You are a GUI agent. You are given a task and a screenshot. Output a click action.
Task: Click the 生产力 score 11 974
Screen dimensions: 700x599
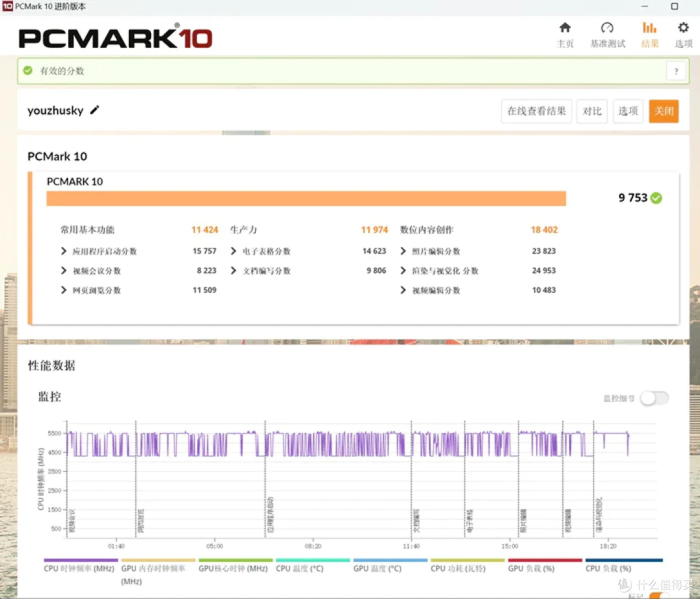[x=374, y=230]
